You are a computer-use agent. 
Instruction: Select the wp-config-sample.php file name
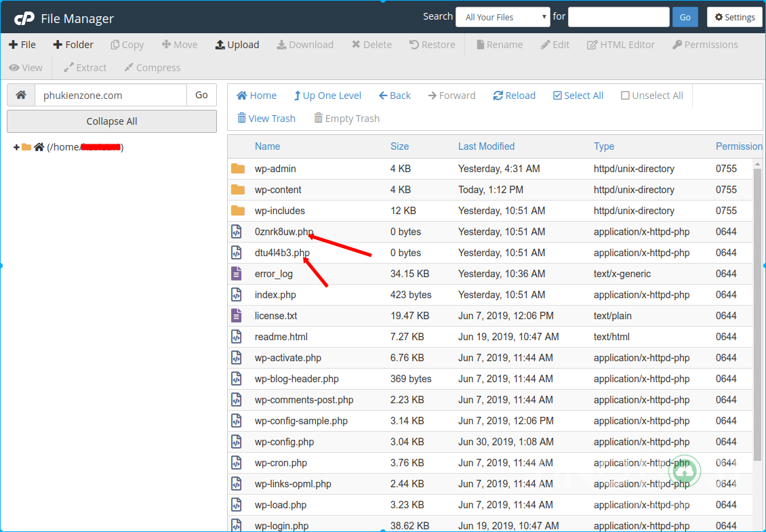click(x=301, y=421)
